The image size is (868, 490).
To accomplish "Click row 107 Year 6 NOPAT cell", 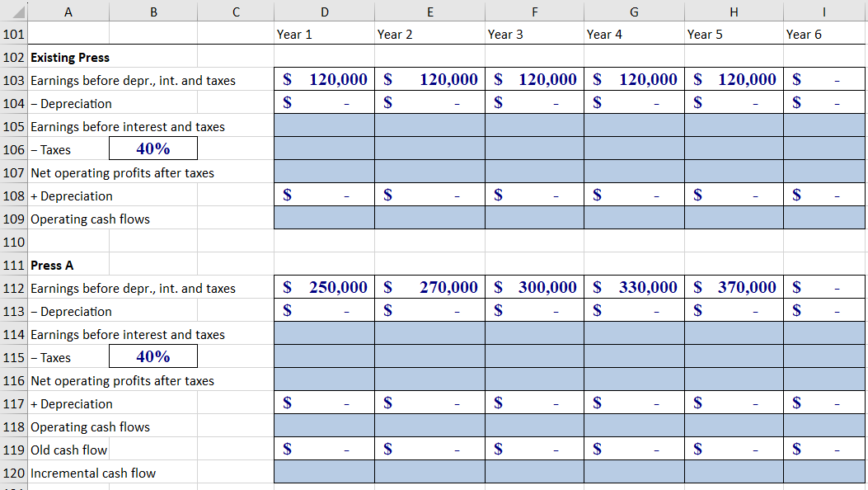I will [x=824, y=172].
